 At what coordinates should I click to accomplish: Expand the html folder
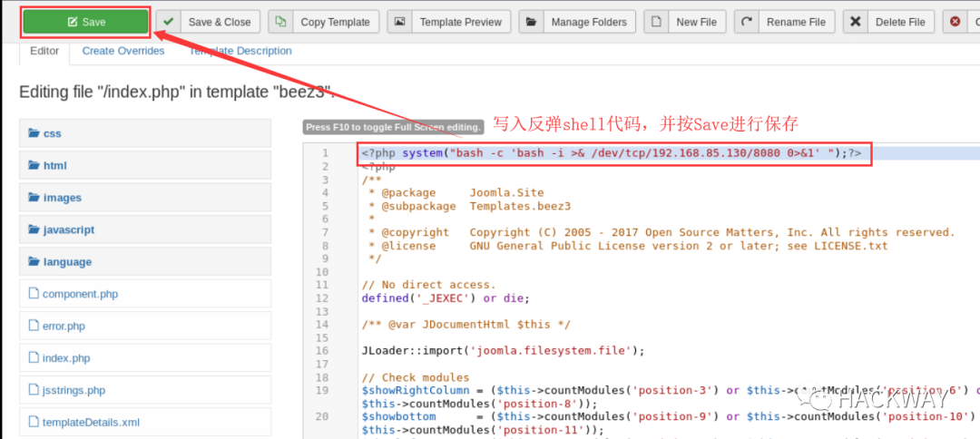(x=145, y=165)
